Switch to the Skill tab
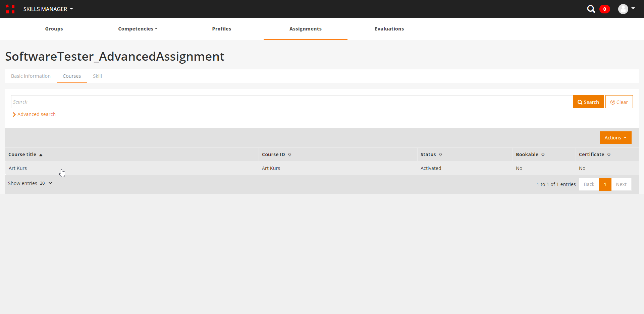Screen dimensions: 644x314 (97, 76)
